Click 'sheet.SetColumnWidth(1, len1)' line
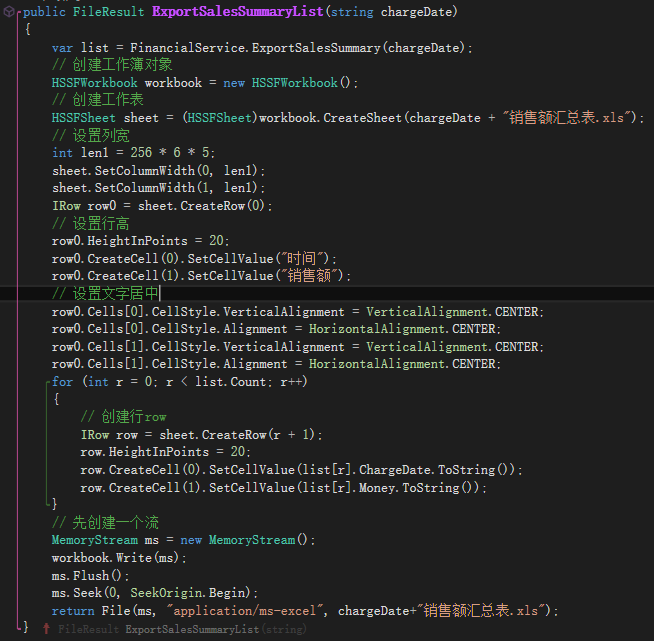The width and height of the screenshot is (654, 641). click(158, 188)
